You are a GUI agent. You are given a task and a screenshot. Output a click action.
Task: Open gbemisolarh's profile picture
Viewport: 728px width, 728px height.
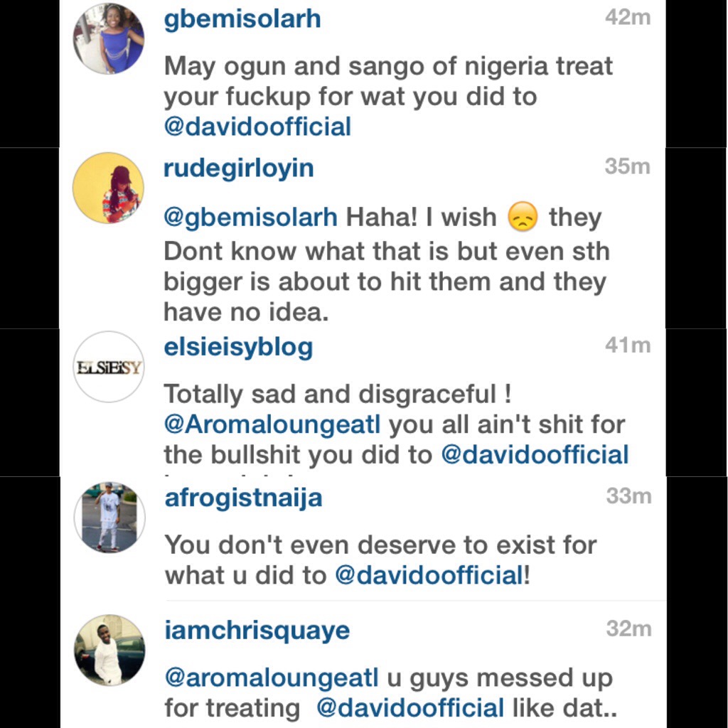pyautogui.click(x=109, y=38)
